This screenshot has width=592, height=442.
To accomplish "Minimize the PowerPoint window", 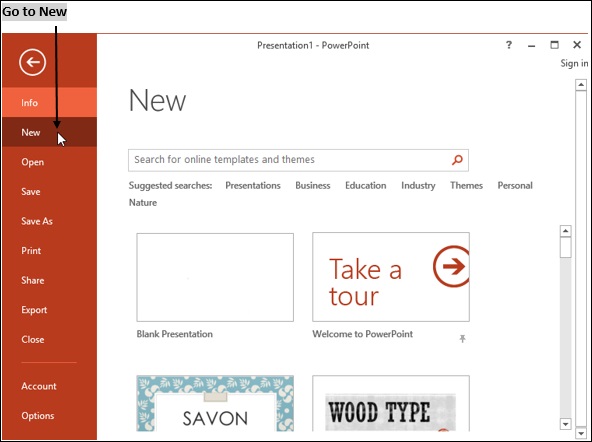I will coord(531,46).
